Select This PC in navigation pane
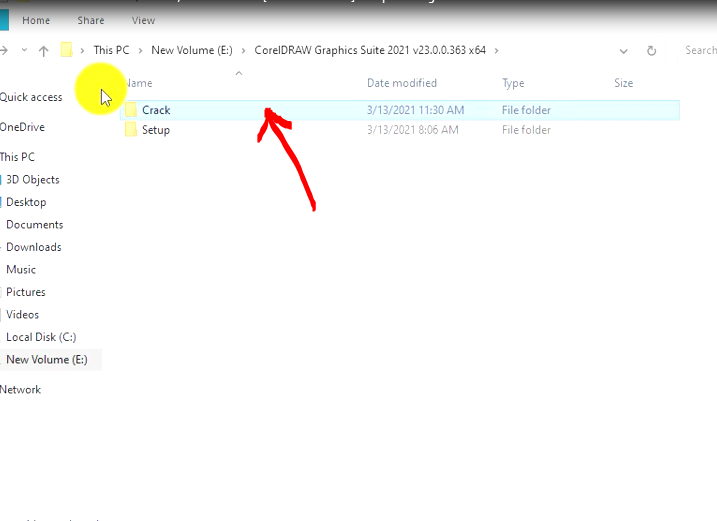 pos(17,157)
